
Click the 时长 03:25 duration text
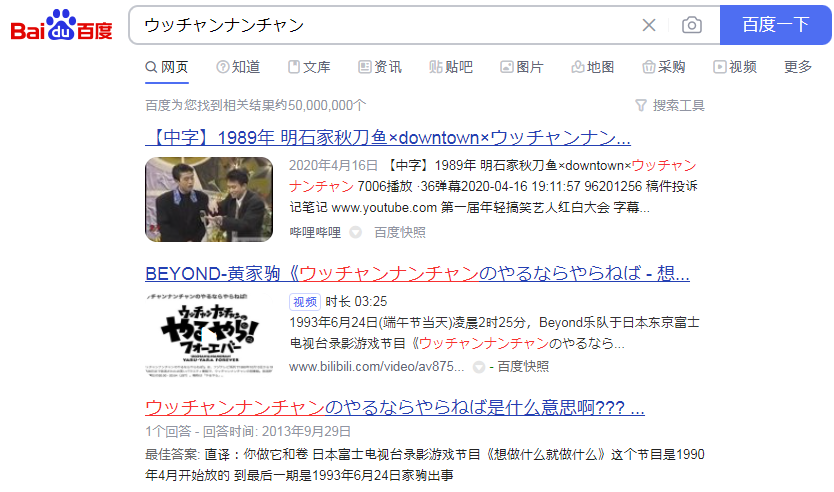(x=356, y=302)
